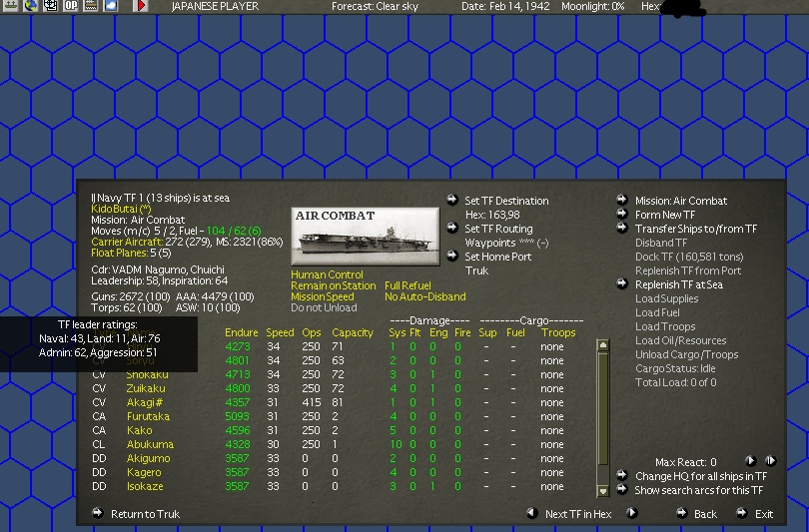This screenshot has height=532, width=809.
Task: Click the Load Fuel option
Action: [x=657, y=312]
